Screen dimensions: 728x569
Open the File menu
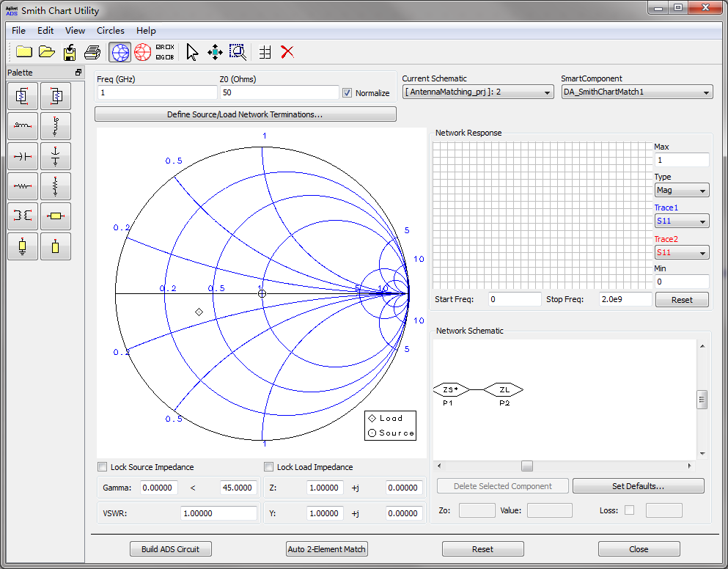18,31
